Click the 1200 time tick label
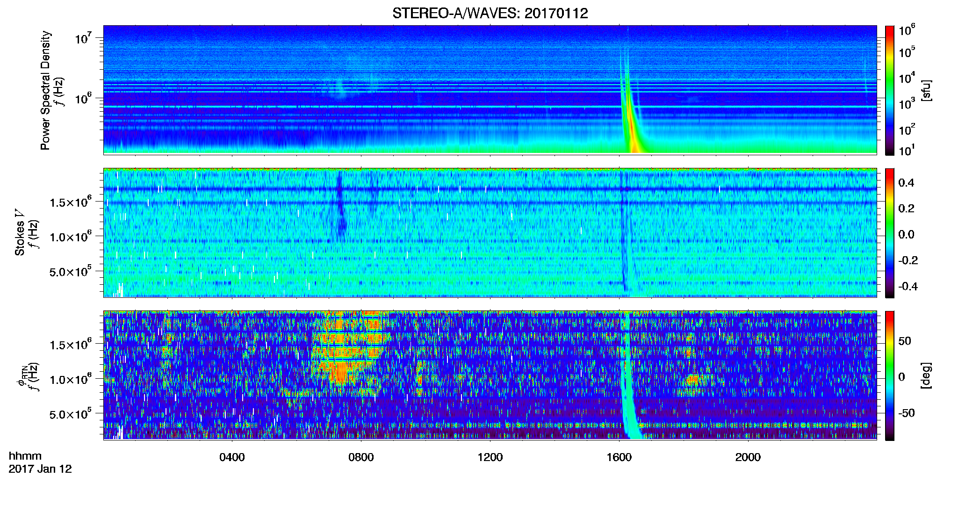The image size is (980, 505). click(x=490, y=457)
